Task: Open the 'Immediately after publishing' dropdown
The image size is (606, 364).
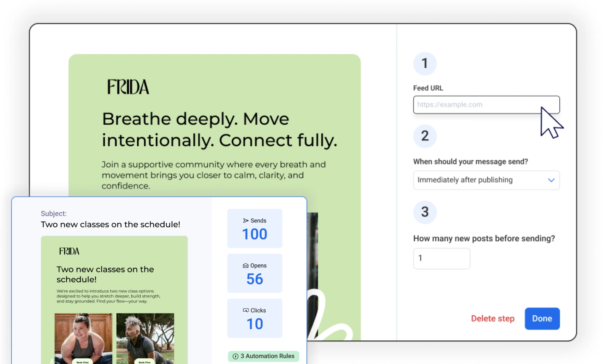Action: point(486,180)
